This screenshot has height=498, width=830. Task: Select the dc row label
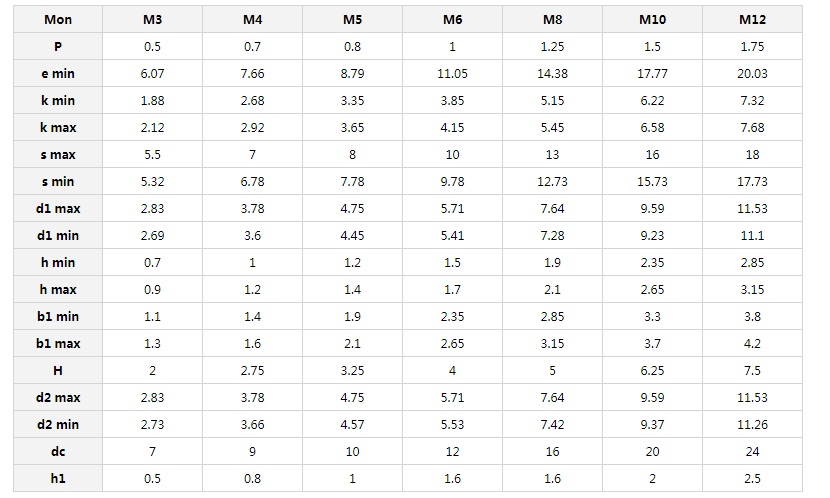(x=58, y=451)
